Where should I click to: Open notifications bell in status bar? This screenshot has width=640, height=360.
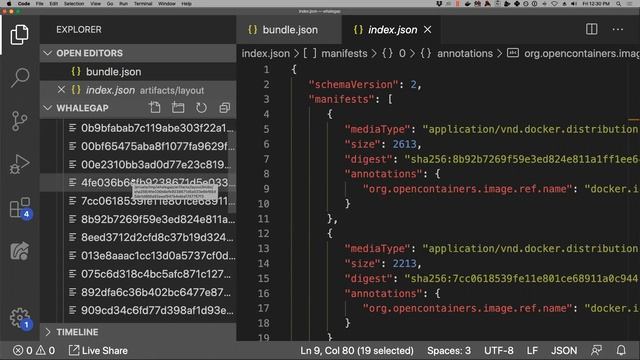coord(621,350)
